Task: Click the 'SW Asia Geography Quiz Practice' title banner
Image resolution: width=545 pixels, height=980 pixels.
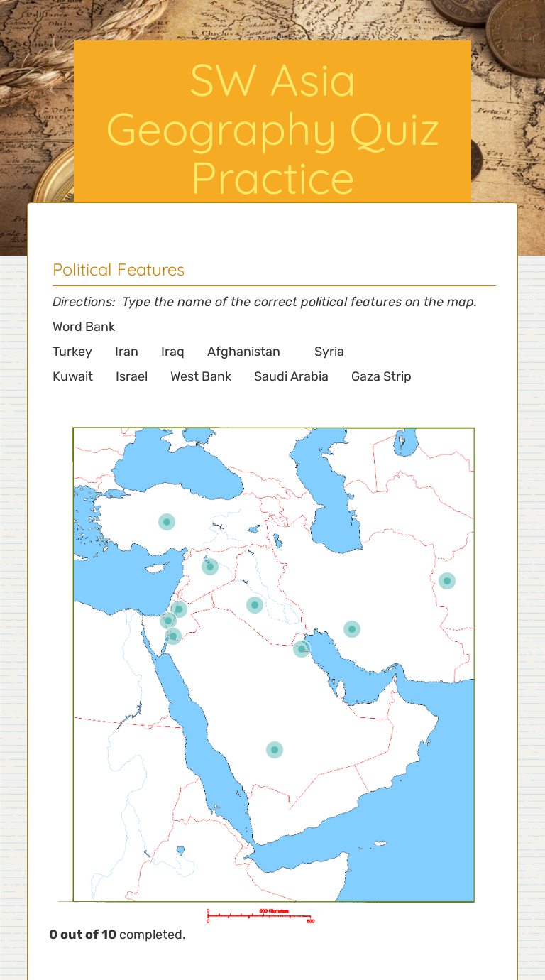Action: click(x=272, y=129)
